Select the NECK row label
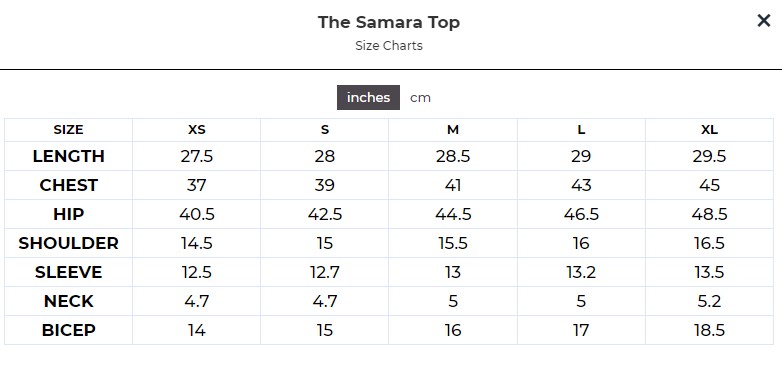The height and width of the screenshot is (370, 782). pos(68,301)
